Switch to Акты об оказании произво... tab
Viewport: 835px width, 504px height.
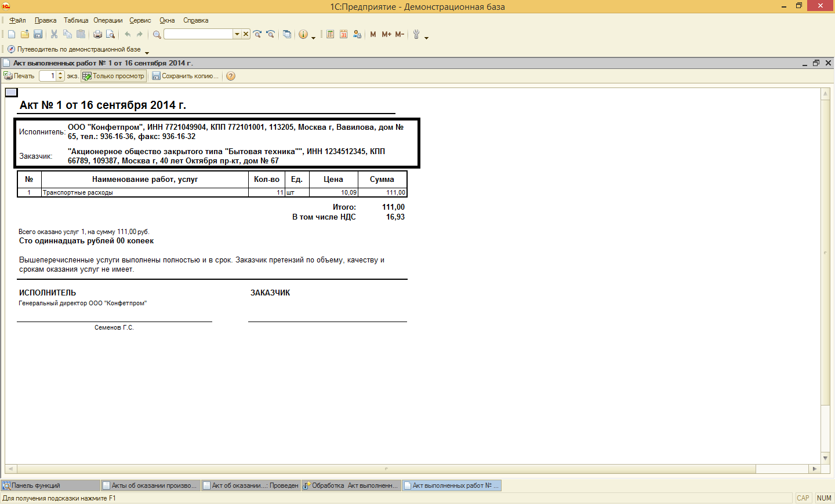pos(150,485)
